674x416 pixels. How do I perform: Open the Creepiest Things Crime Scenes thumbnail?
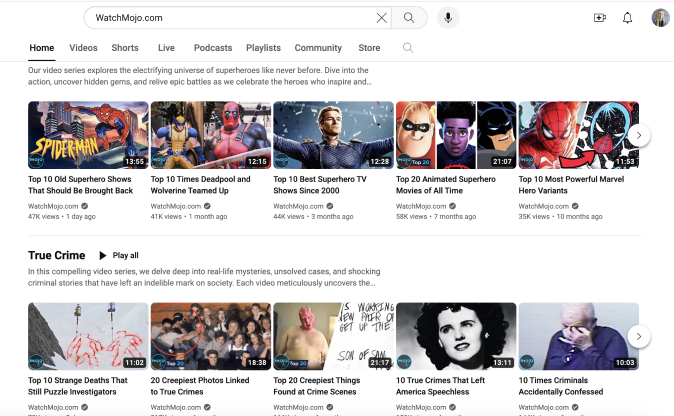(x=334, y=336)
